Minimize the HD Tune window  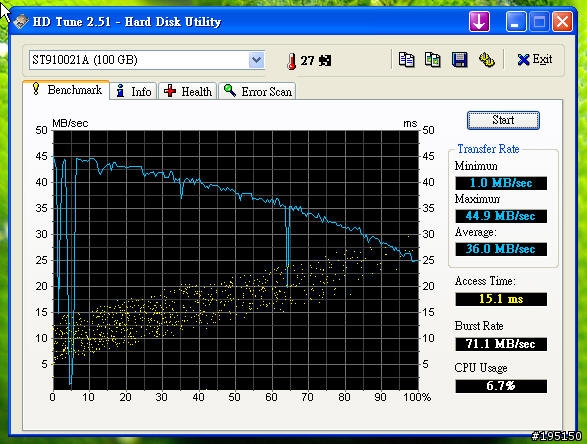coord(516,21)
